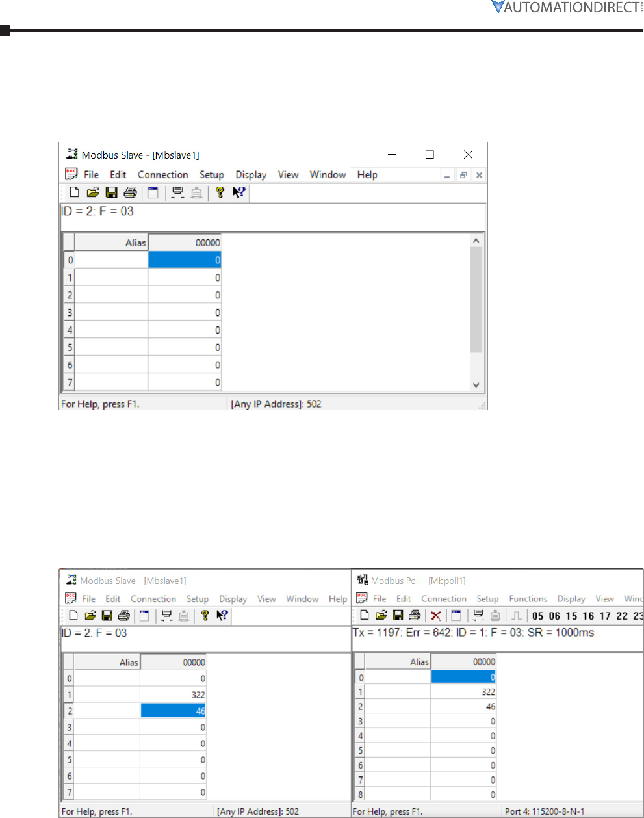Click function 16 button in Modbus Poll toolbar
The width and height of the screenshot is (644, 818).
point(588,616)
